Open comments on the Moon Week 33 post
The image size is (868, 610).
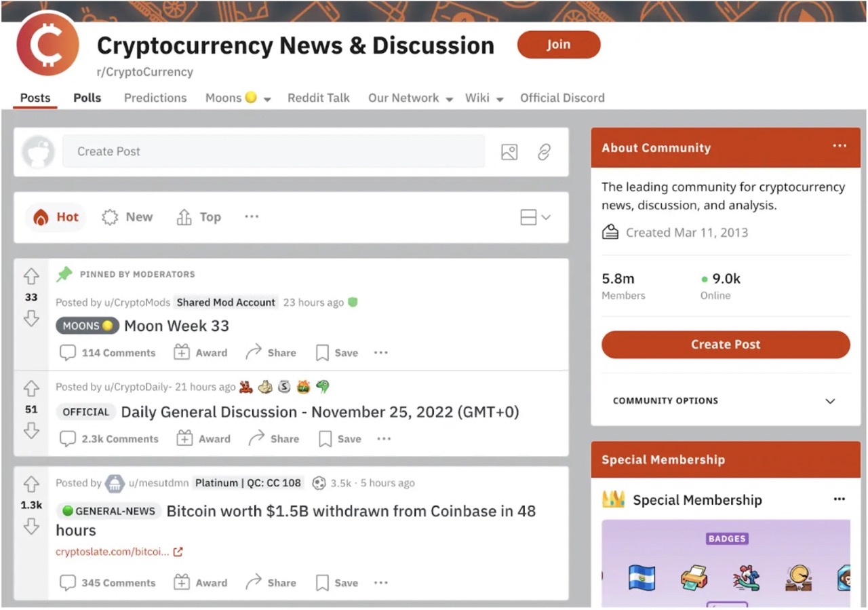107,352
